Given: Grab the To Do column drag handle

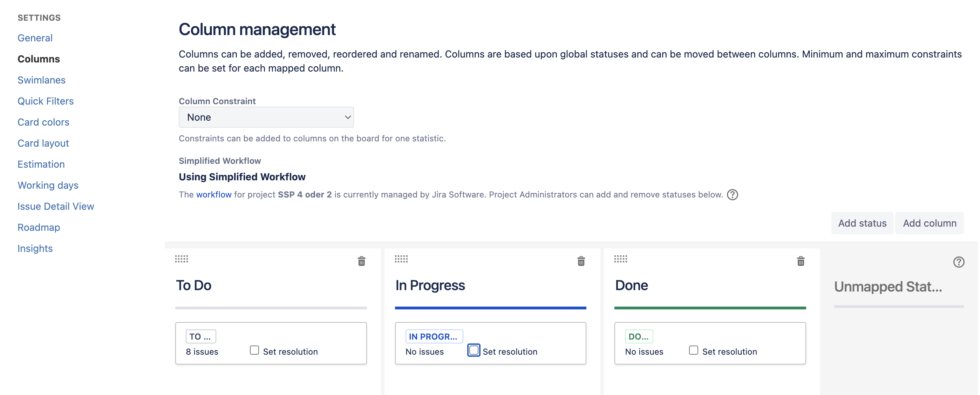Looking at the screenshot, I should tap(182, 259).
